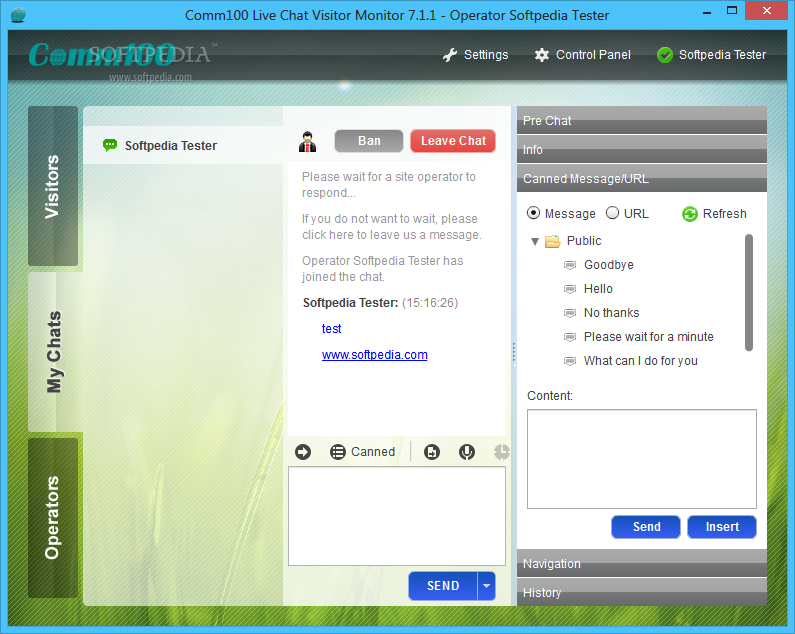Switch to the My Chats tab
This screenshot has height=634, width=795.
click(53, 351)
